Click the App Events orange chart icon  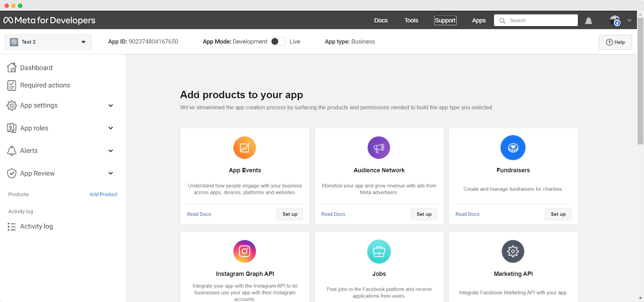[245, 148]
